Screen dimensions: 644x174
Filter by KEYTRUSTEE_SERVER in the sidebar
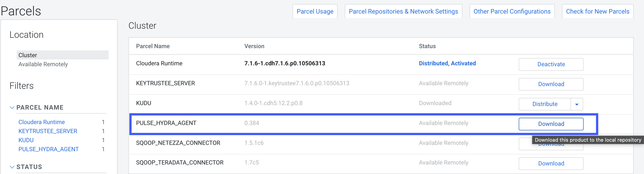tap(48, 131)
